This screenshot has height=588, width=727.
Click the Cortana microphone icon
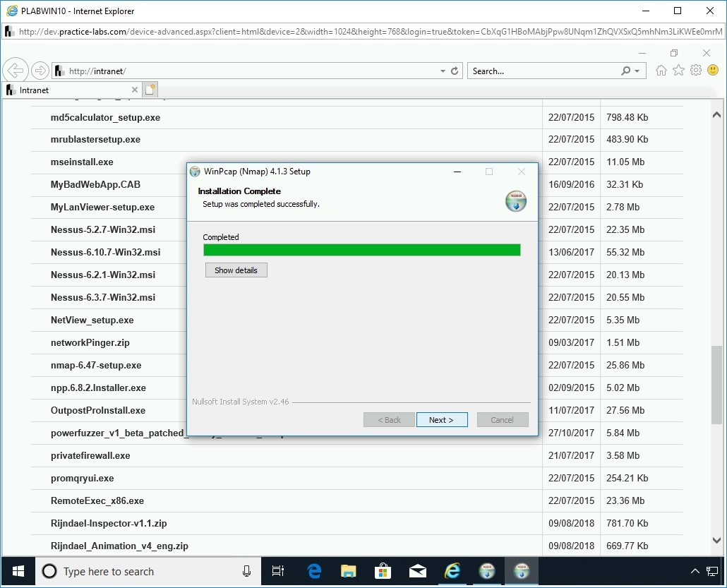pyautogui.click(x=246, y=571)
